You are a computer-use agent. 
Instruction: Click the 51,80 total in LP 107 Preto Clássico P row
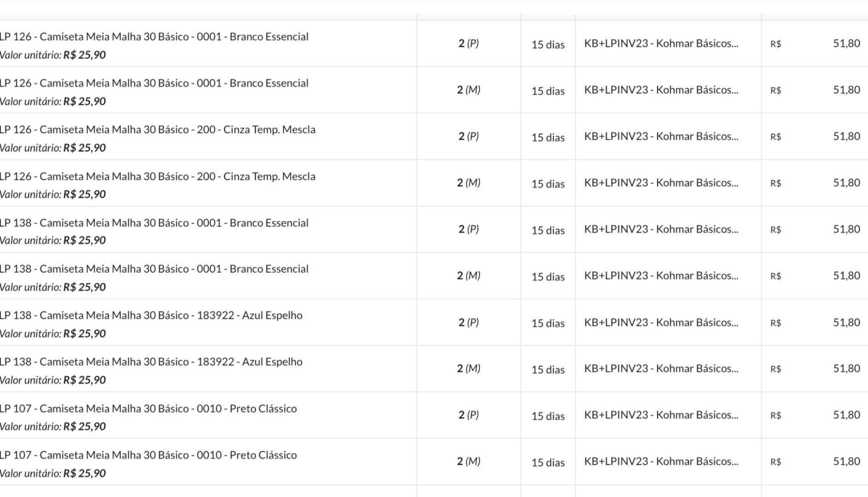846,415
